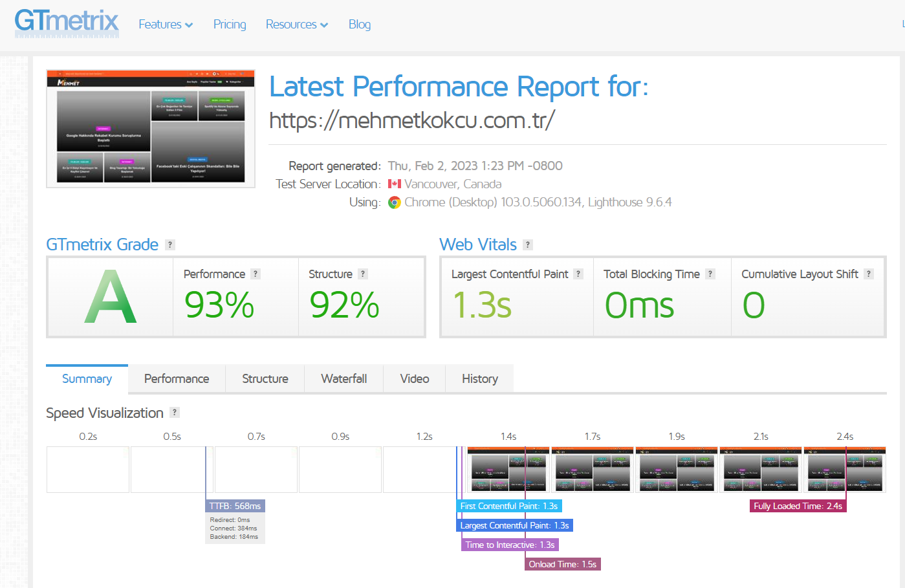Open help for GTmetrix Grade
The image size is (905, 588).
[x=170, y=245]
